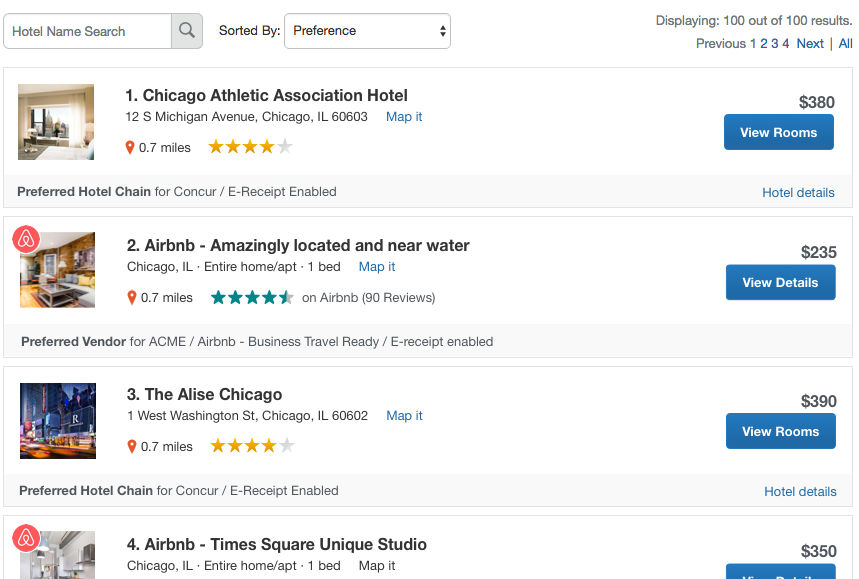This screenshot has height=579, width=859.
Task: Click the Airbnb logo badge on listing 2
Action: coord(26,239)
